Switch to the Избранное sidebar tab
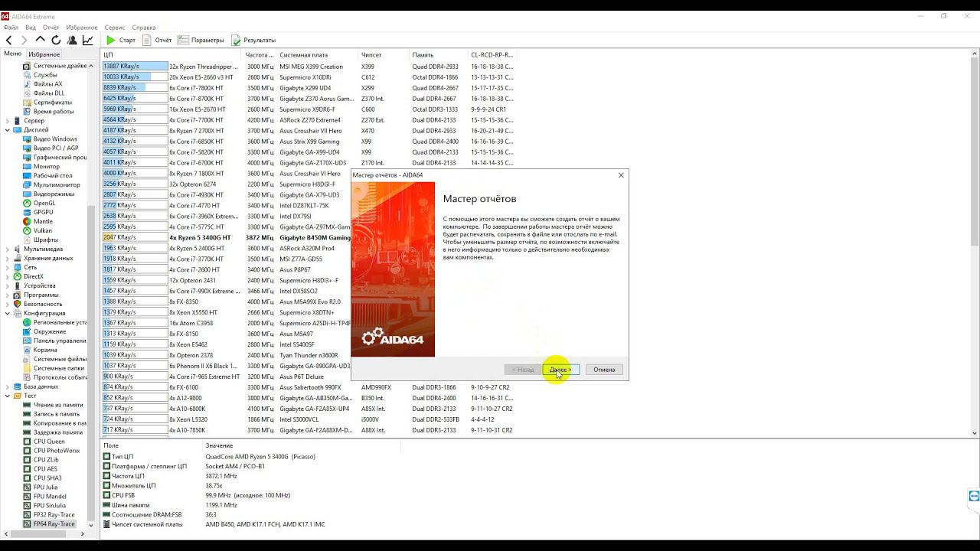Image resolution: width=980 pixels, height=551 pixels. point(44,54)
